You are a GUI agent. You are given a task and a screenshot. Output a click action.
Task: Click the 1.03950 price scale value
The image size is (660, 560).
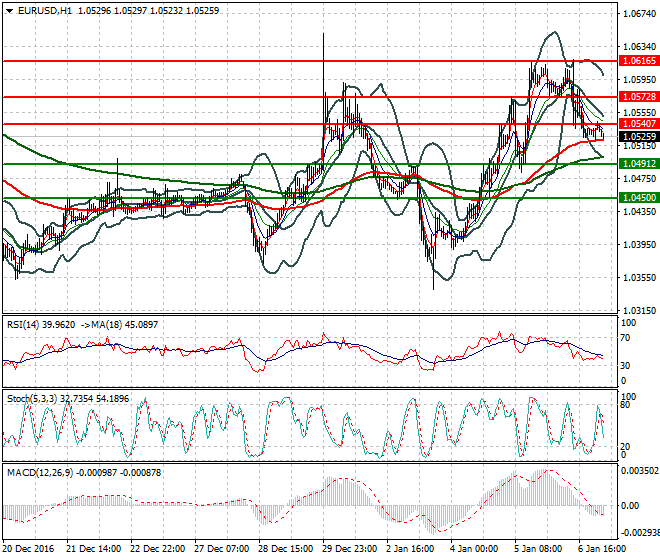click(x=640, y=245)
